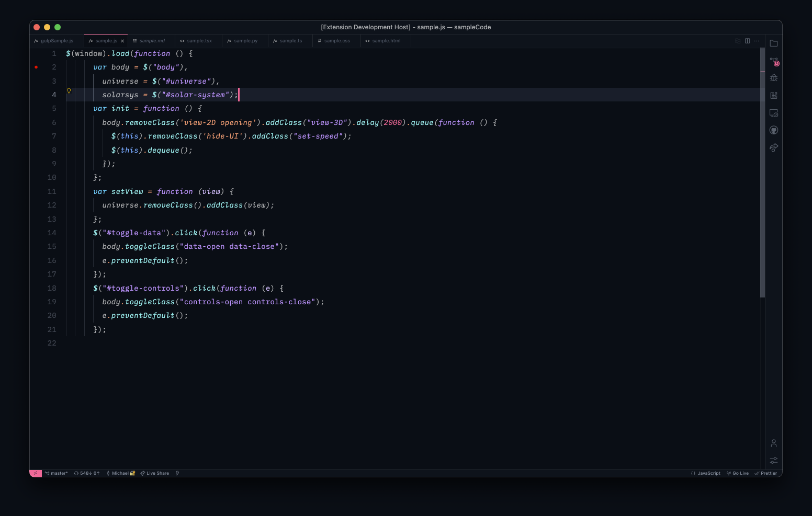Open the Manage settings sliders icon
Viewport: 812px width, 516px height.
pyautogui.click(x=774, y=461)
